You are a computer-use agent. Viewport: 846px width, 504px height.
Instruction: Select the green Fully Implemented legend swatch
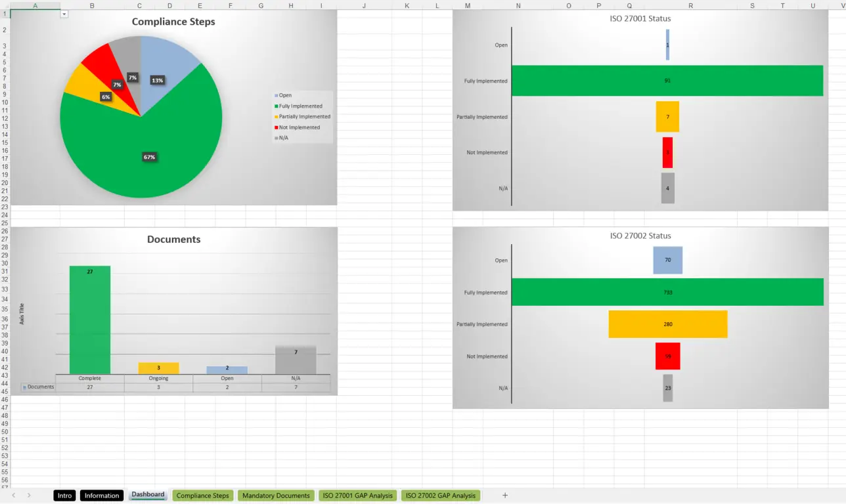tap(276, 106)
